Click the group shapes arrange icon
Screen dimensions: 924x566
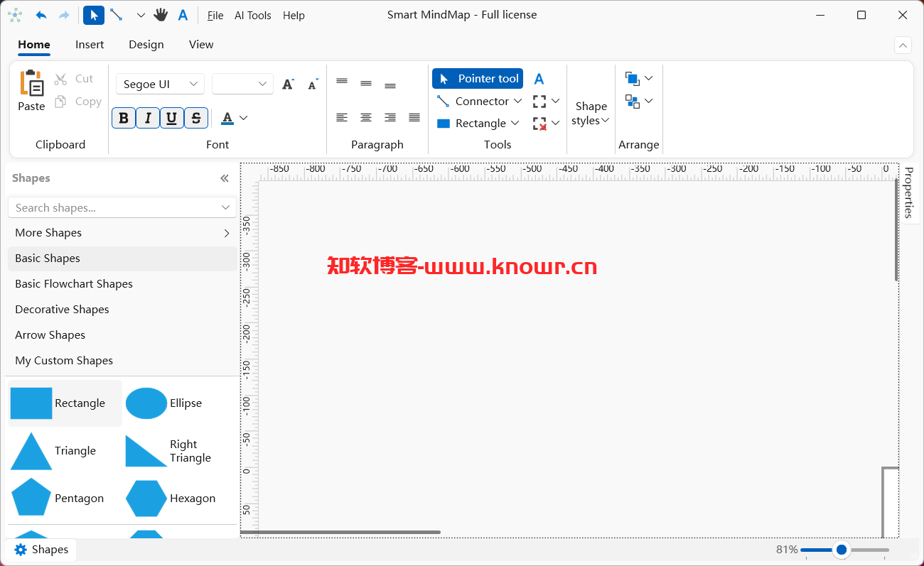click(x=632, y=101)
